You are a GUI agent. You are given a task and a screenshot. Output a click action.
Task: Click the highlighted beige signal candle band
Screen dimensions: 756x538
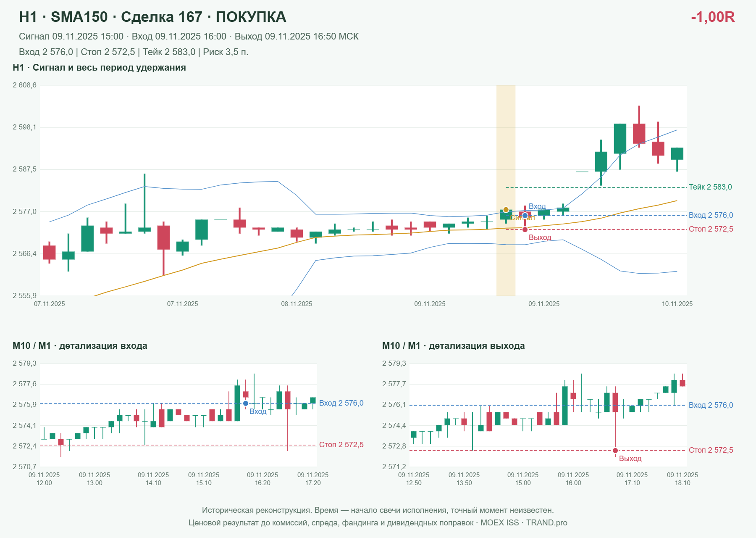tap(506, 190)
